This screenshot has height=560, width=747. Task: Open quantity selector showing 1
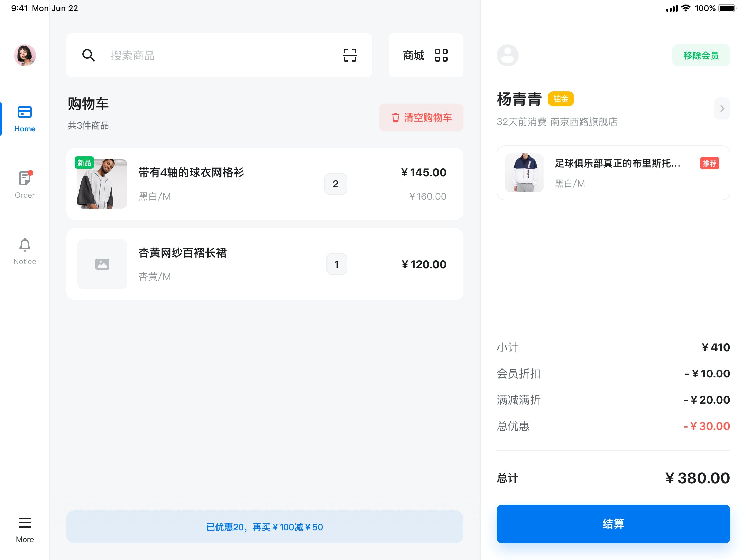click(x=336, y=264)
